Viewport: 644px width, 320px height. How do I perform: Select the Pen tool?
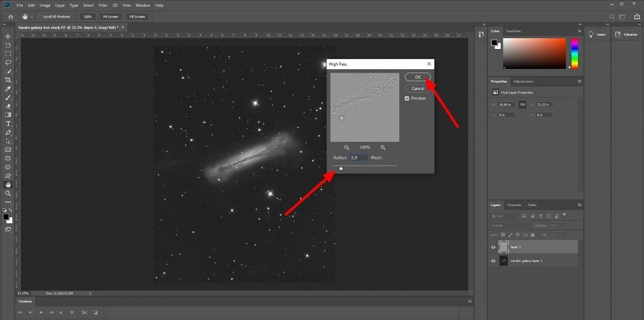[x=8, y=132]
